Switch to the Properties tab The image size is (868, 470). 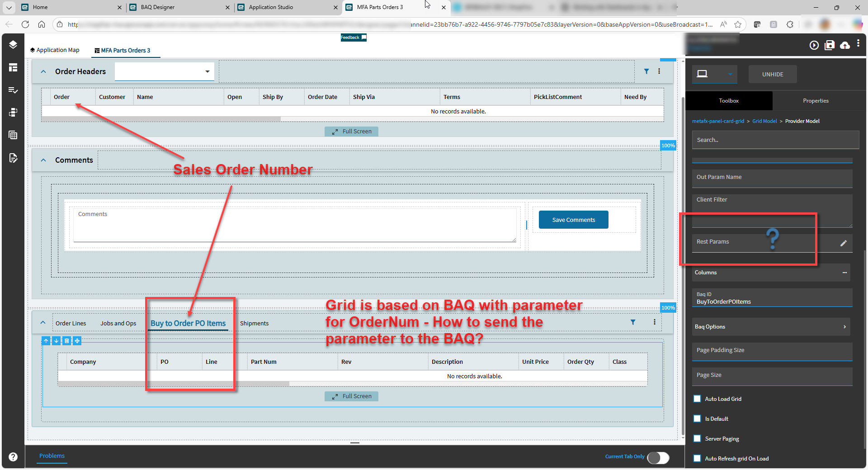[816, 101]
